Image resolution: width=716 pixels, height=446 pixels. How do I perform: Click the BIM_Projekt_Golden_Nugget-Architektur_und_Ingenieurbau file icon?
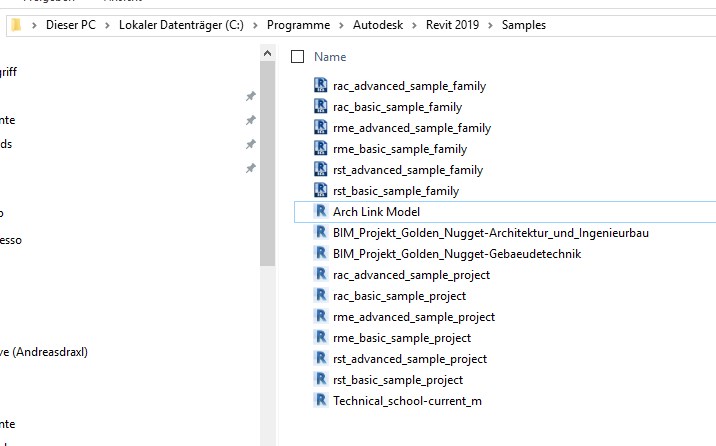[x=321, y=232]
